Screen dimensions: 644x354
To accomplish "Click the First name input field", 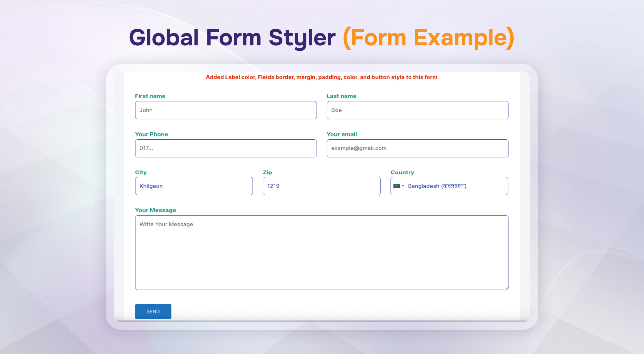I will tap(226, 110).
